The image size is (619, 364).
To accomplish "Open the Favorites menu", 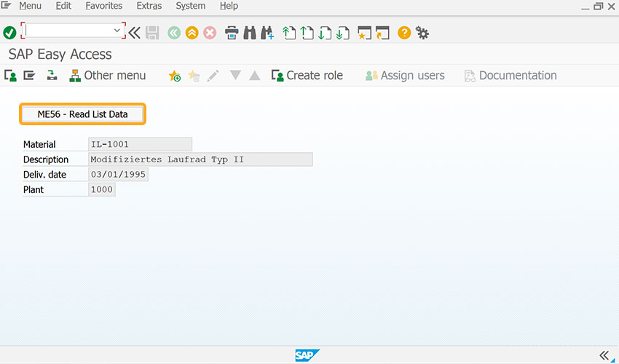I will click(x=104, y=6).
